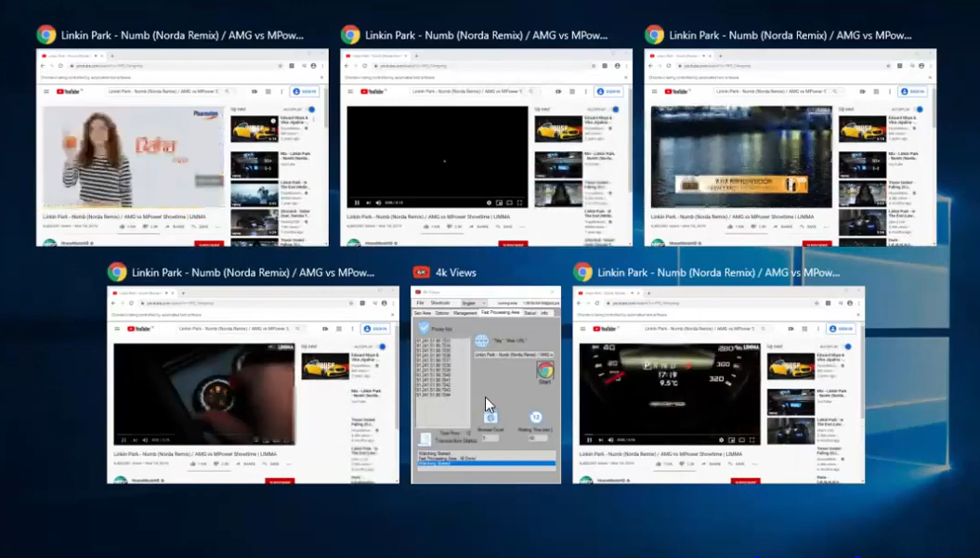Click the red 4k Views app icon

(421, 272)
